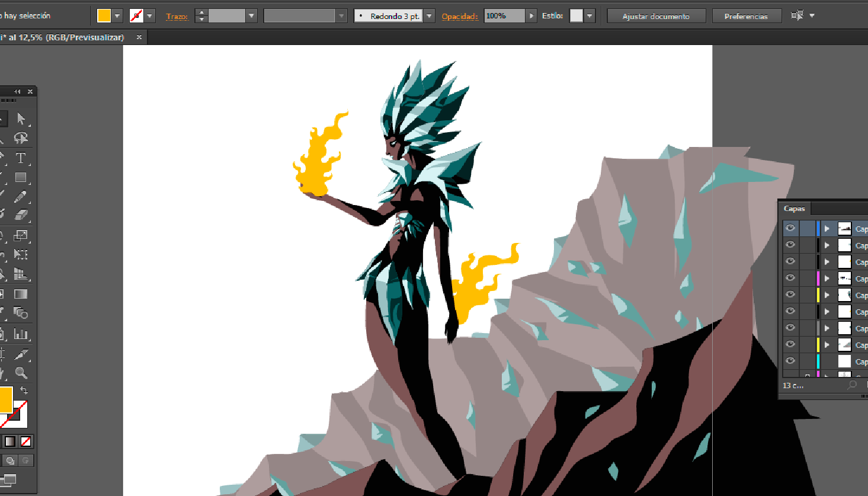Viewport: 868px width, 496px height.
Task: Select the Lasso tool
Action: tap(21, 138)
